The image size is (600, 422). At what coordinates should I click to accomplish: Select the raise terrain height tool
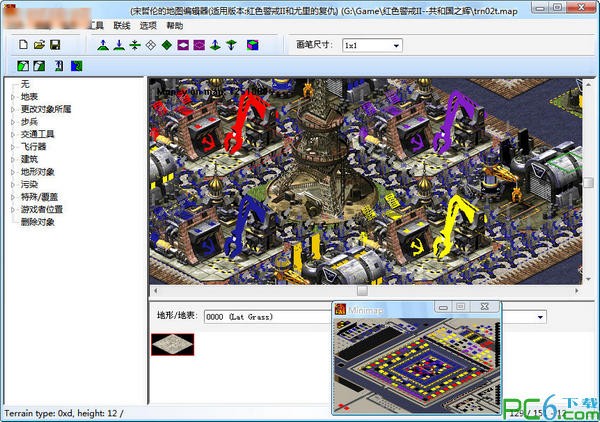pyautogui.click(x=102, y=45)
